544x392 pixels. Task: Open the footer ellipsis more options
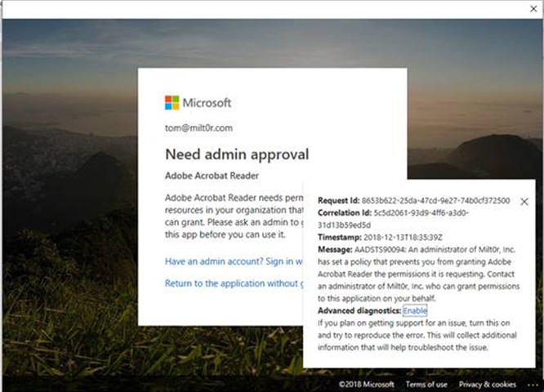click(533, 385)
